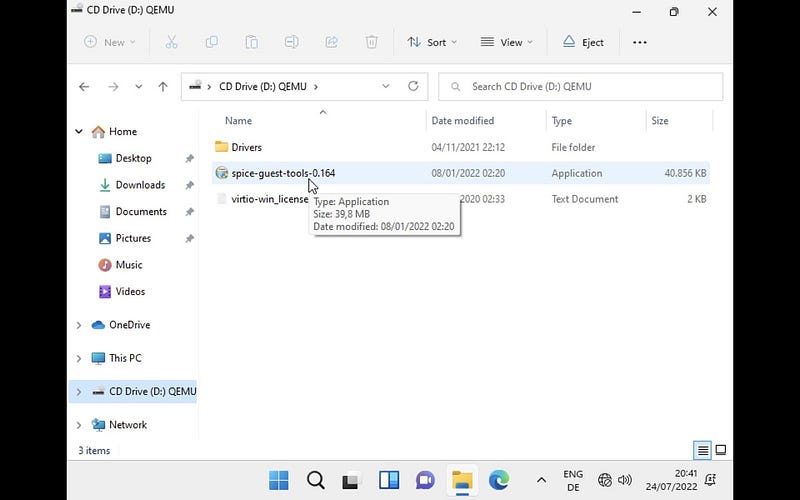
Task: Open recent locations dropdown chevron
Action: click(x=138, y=87)
